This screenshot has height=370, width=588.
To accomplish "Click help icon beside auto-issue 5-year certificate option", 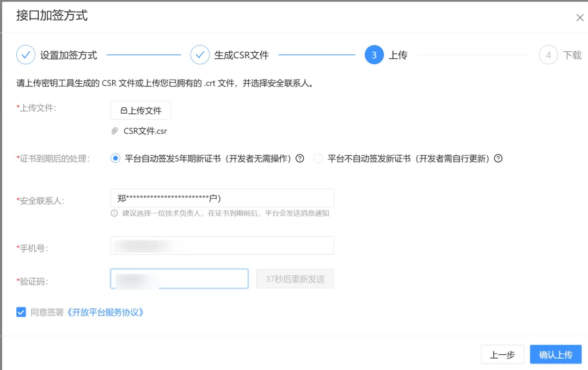I will (x=299, y=159).
